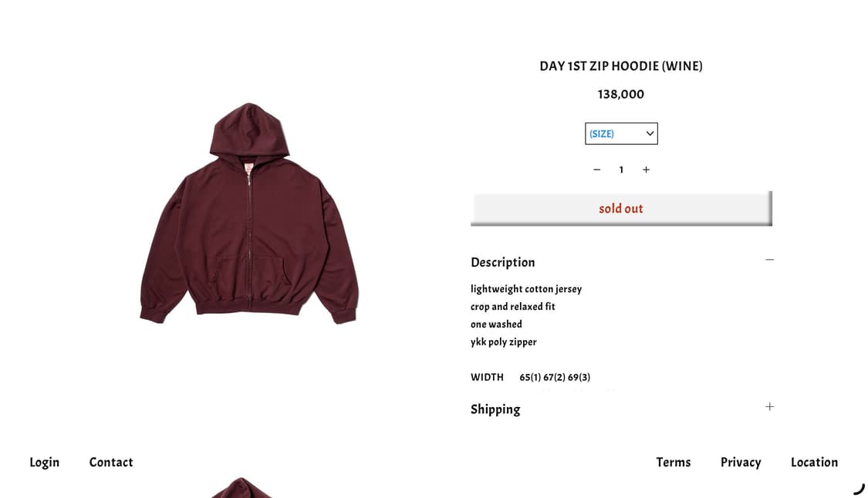Click the DAY 1ST ZIP HOODIE title
Viewport: 868px width, 498px height.
click(621, 66)
